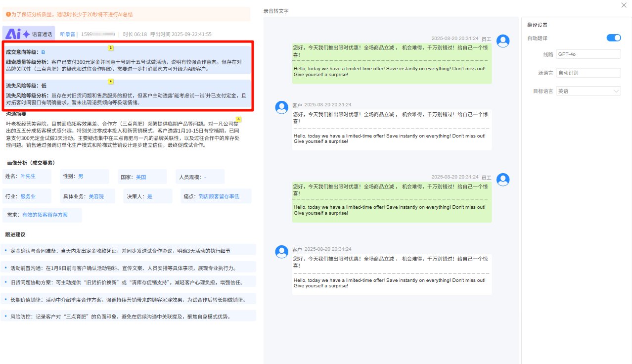Disable the 自动翻译 toggle
Screen dimensions: 632x364
[613, 38]
